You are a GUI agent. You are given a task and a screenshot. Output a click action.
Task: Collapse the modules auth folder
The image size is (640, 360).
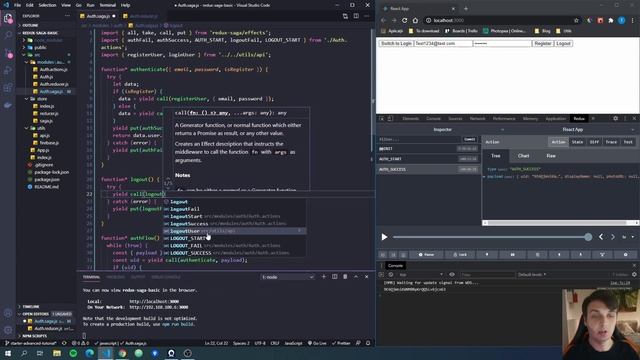(48, 62)
